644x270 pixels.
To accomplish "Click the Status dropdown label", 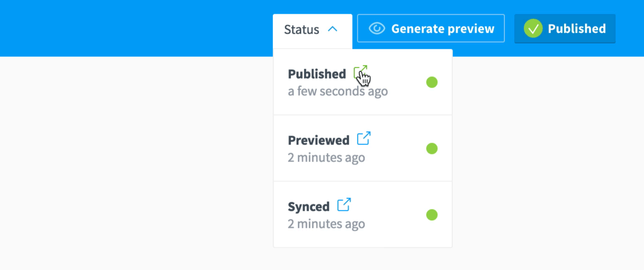I will [302, 30].
